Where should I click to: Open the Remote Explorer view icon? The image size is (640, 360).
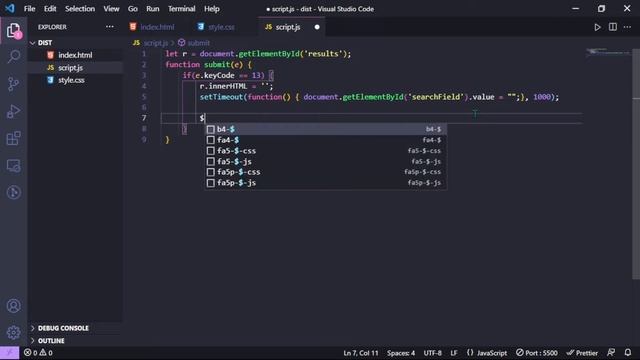pos(13,166)
